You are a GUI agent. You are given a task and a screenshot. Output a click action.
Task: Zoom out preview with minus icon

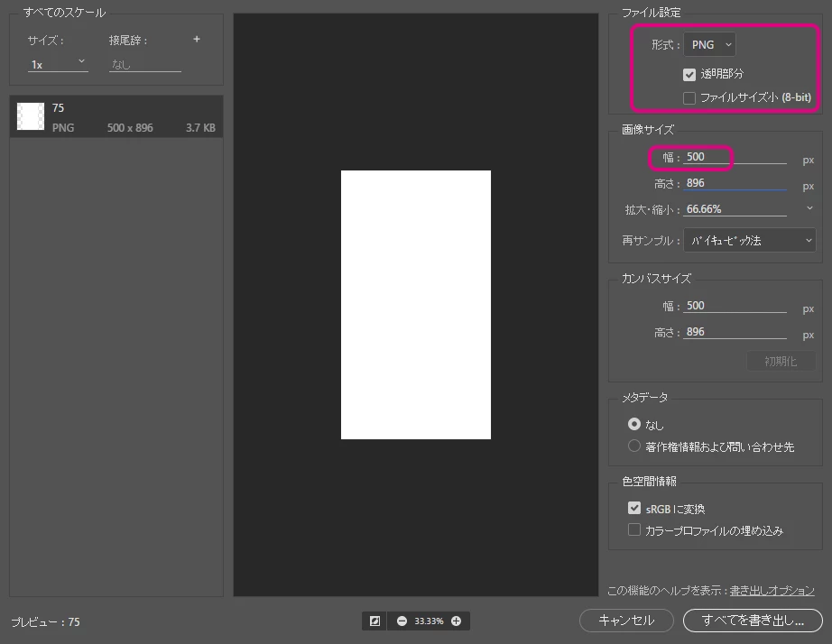pyautogui.click(x=402, y=621)
